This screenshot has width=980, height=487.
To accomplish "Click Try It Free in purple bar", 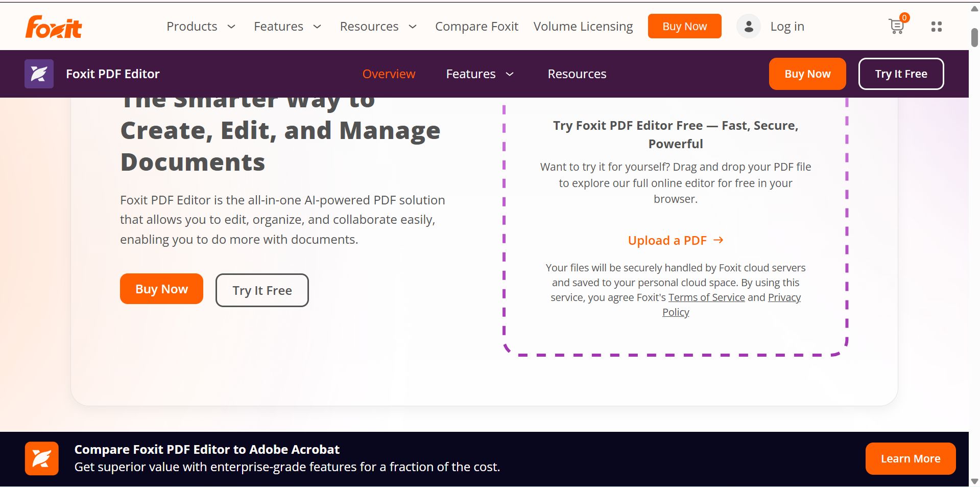I will pyautogui.click(x=901, y=74).
